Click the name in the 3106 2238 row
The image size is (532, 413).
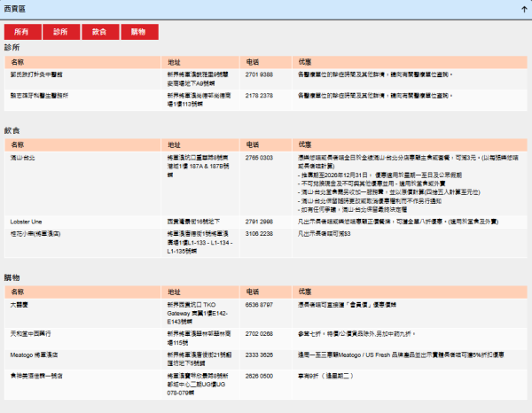tap(35, 234)
